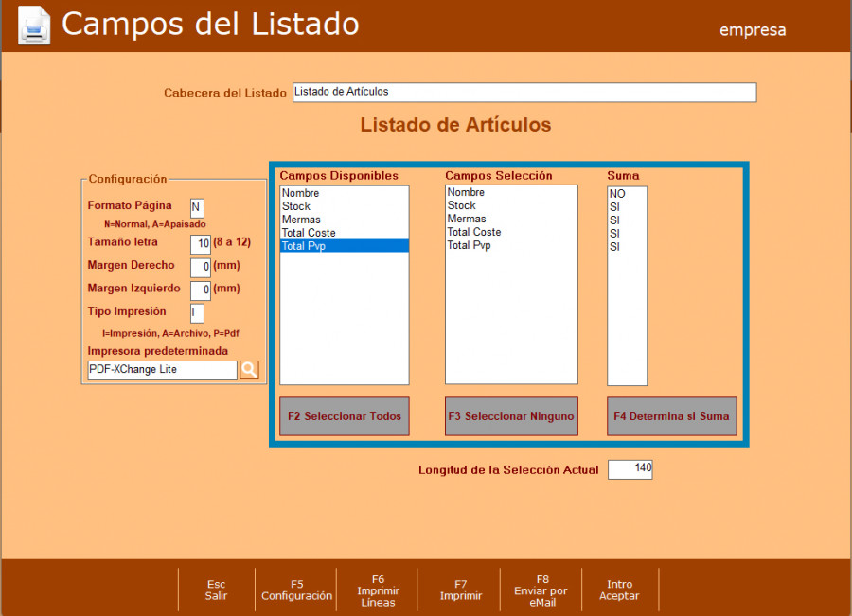852x616 pixels.
Task: Click Esc Salir in bottom bar
Action: pyautogui.click(x=216, y=590)
